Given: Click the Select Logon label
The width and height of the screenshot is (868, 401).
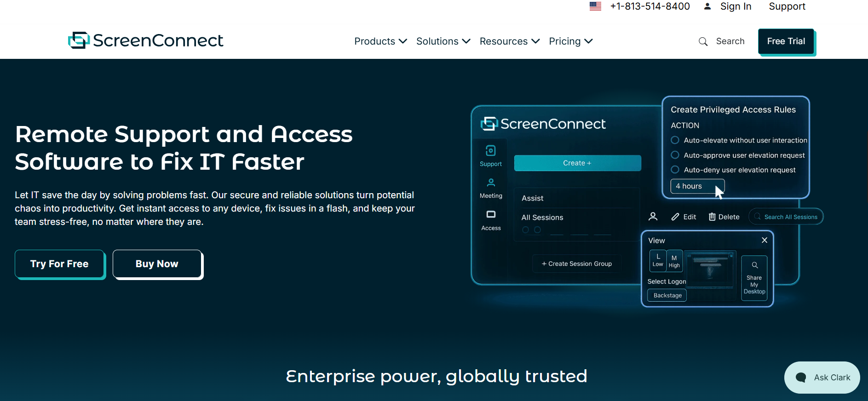Looking at the screenshot, I should click(x=667, y=281).
